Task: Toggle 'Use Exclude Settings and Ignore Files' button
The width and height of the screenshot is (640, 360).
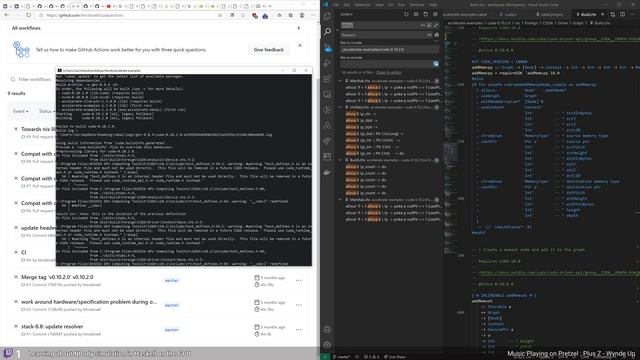Action: click(436, 64)
